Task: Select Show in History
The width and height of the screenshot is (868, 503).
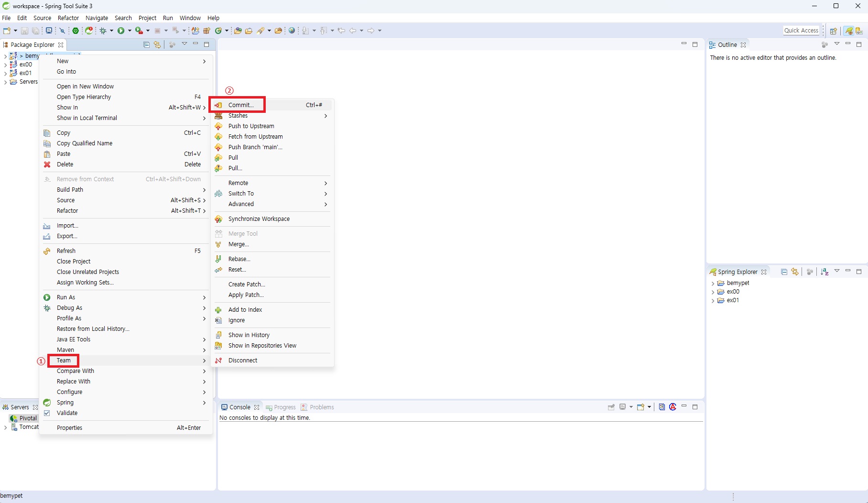Action: (x=272, y=335)
